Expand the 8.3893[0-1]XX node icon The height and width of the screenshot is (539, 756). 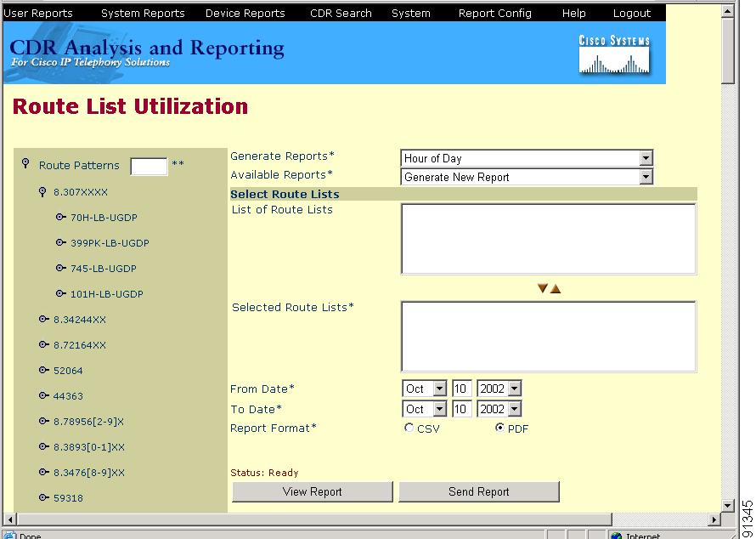point(44,447)
